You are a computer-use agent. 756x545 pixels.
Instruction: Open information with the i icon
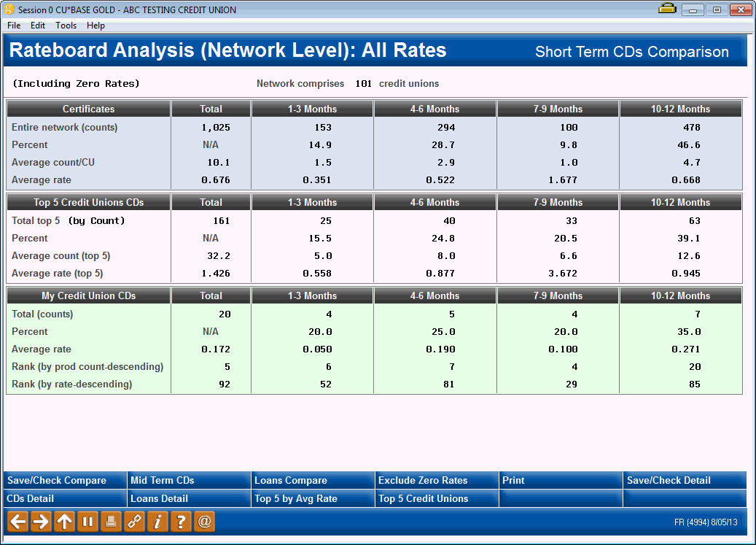(x=155, y=522)
